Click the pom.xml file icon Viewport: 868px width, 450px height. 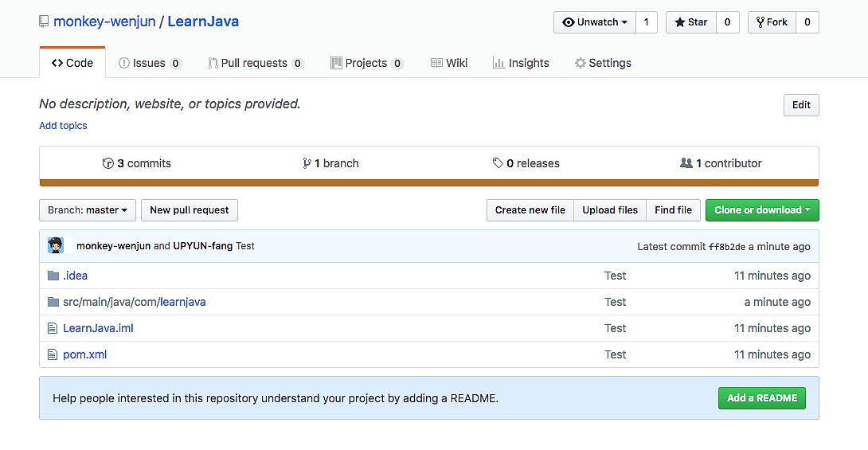click(53, 354)
